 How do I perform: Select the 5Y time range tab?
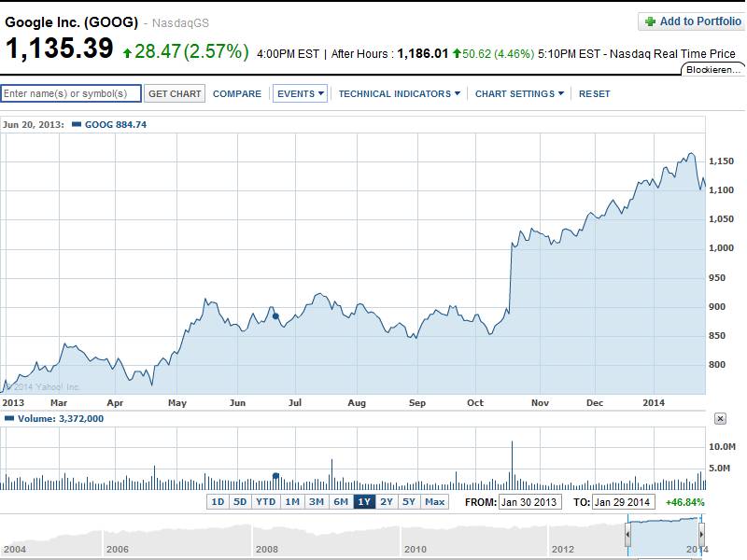(x=409, y=501)
